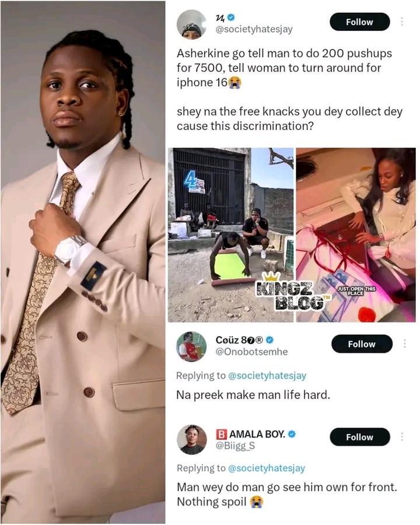420x525 pixels.
Task: Open more options on societyhatesjay tweet
Action: pos(402,22)
